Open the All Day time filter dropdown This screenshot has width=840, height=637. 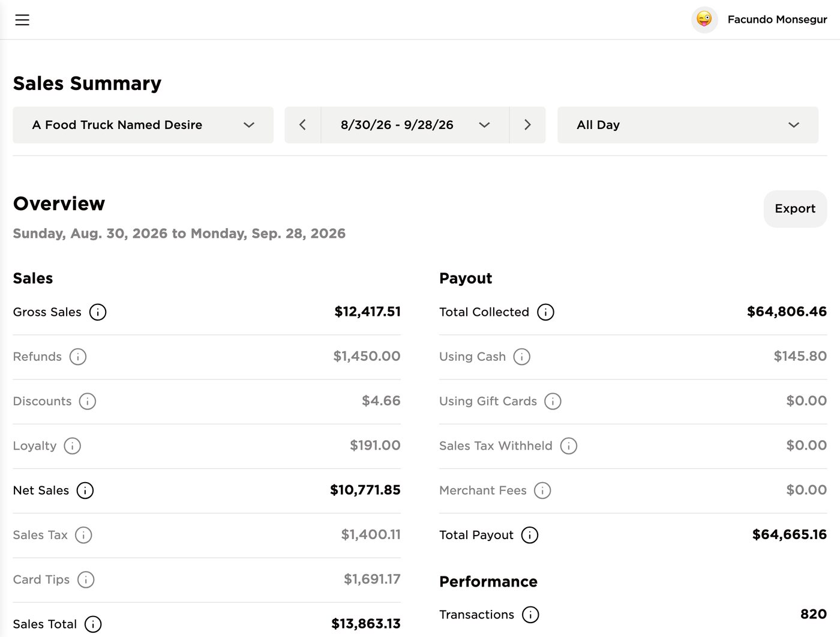[688, 125]
